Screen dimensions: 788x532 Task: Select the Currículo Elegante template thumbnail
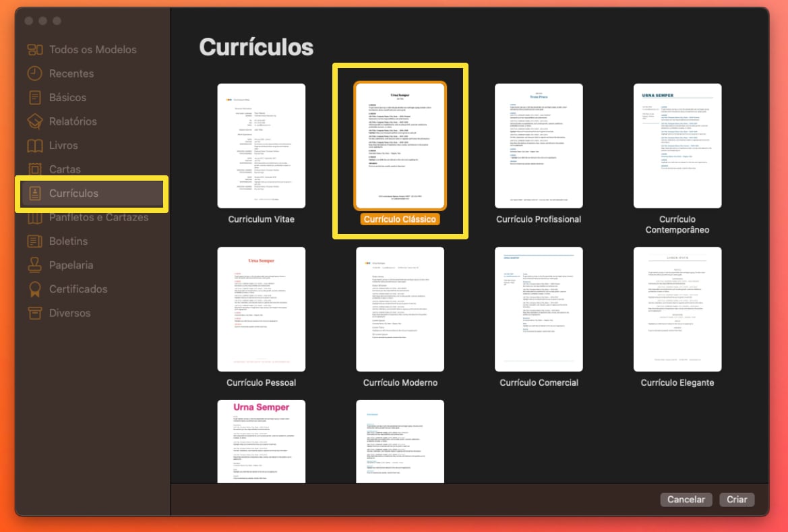[x=677, y=309]
